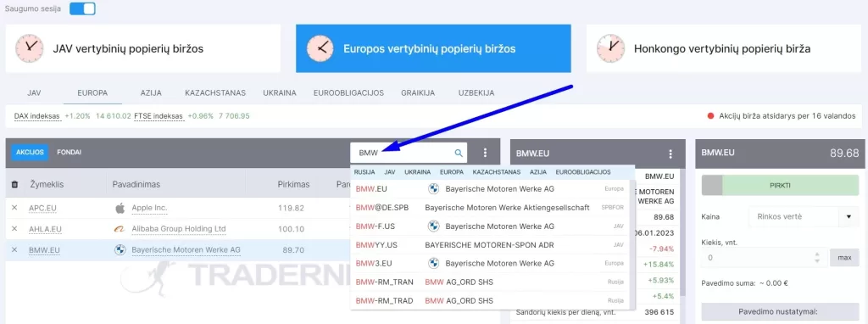The image size is (868, 324).
Task: Filter search results by EUROPA
Action: 452,172
